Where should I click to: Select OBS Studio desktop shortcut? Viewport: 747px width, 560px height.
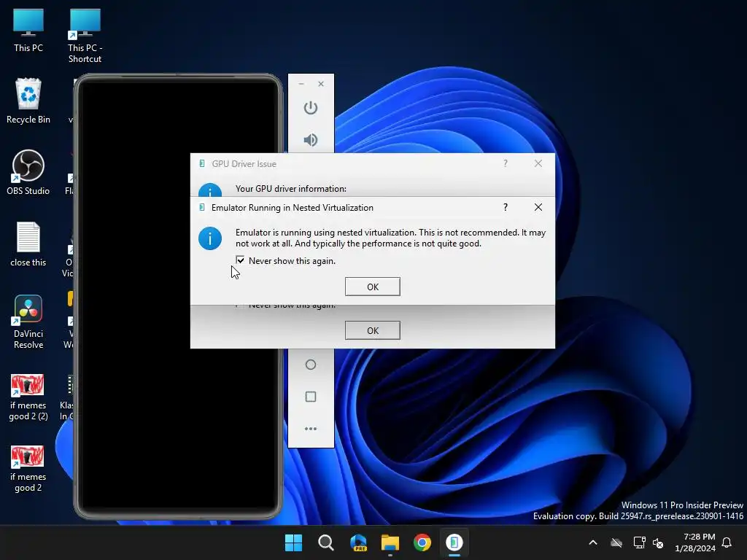click(x=28, y=173)
